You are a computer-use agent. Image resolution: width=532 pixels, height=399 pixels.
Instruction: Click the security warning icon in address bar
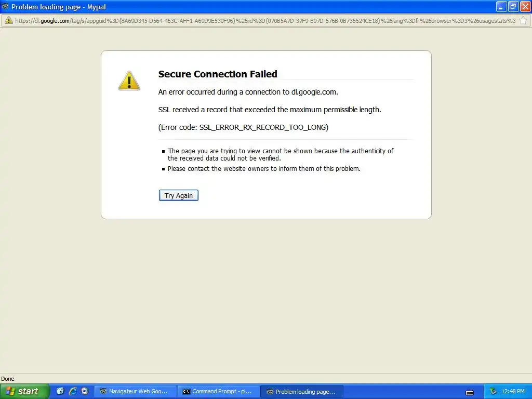(8, 21)
